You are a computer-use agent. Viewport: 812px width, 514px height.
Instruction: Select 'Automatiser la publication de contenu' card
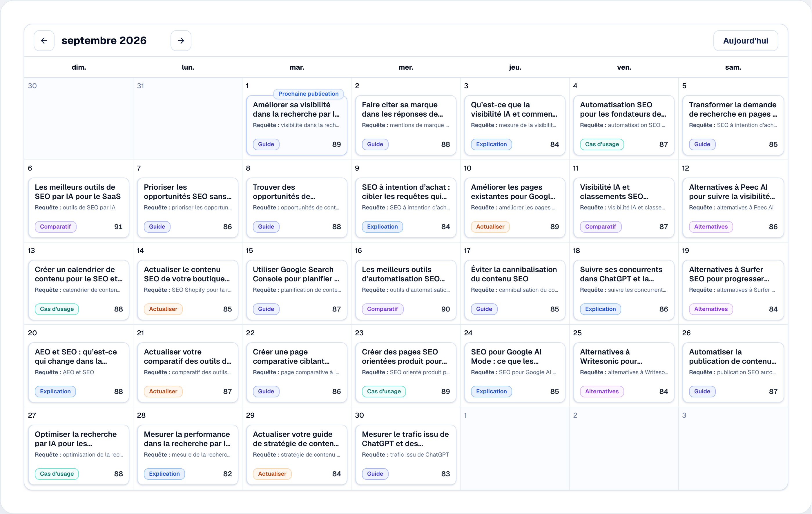733,372
